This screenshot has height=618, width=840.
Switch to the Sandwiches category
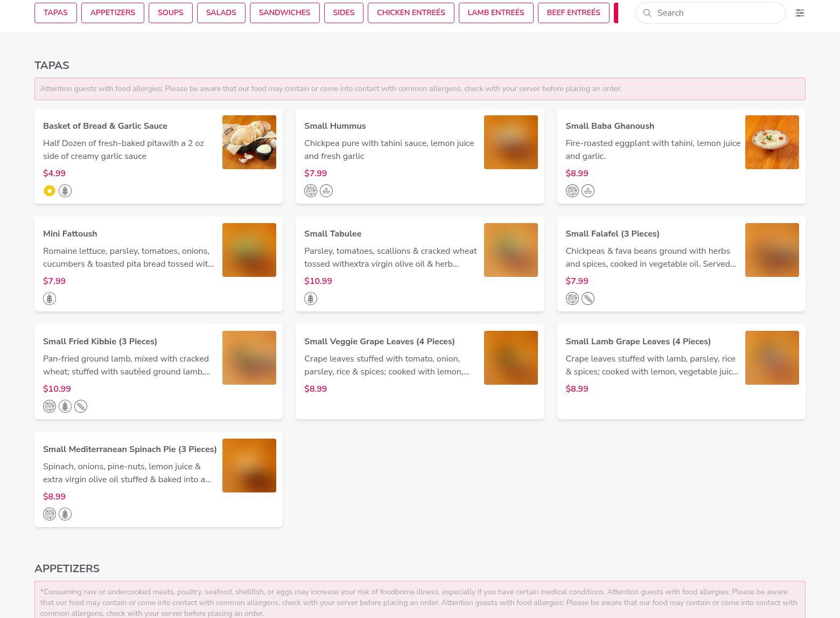tap(284, 13)
